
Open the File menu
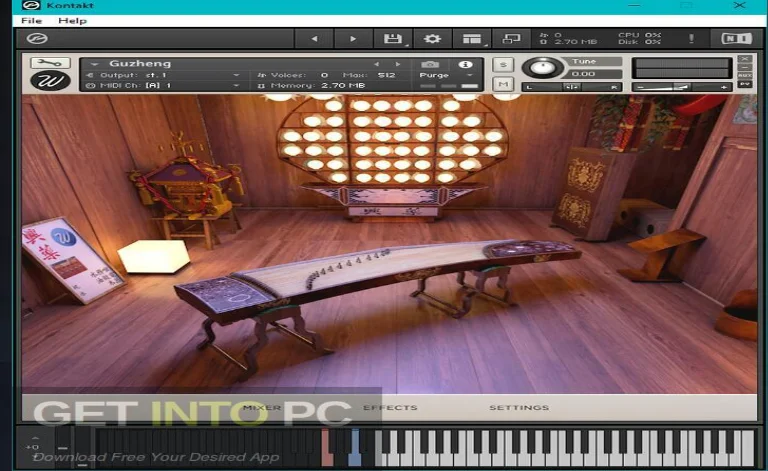tap(31, 21)
